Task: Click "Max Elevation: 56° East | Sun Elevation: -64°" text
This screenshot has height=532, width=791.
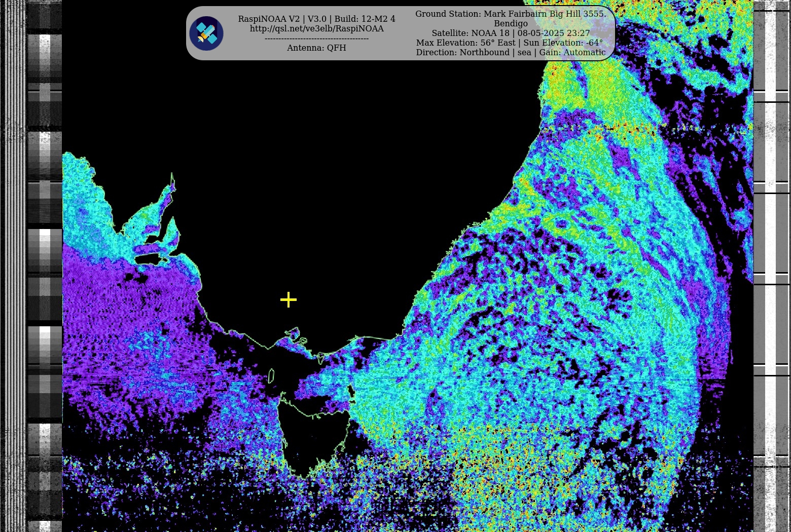Action: point(510,43)
